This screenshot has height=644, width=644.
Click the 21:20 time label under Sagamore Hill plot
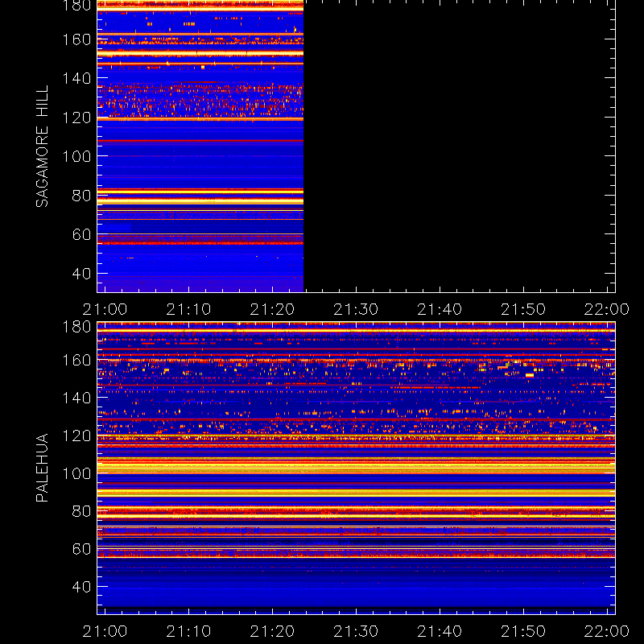click(x=272, y=309)
